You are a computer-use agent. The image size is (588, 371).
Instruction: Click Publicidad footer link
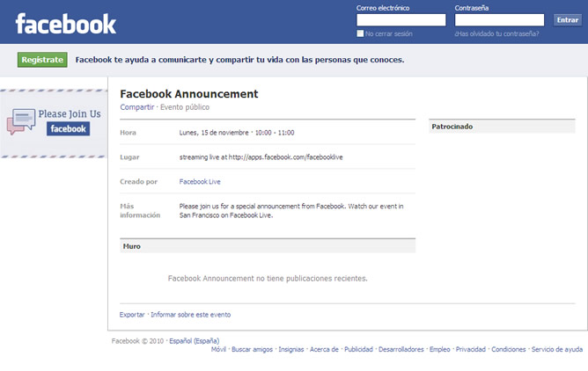[358, 349]
